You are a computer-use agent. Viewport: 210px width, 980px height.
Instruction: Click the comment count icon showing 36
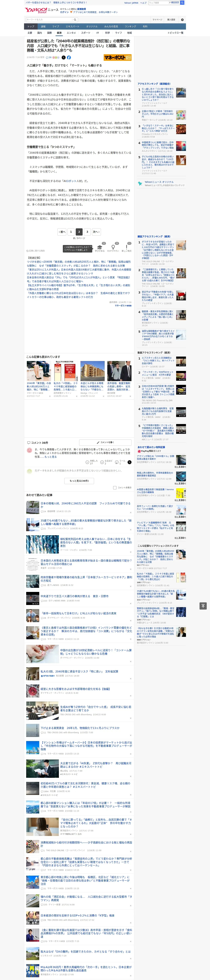49,57
